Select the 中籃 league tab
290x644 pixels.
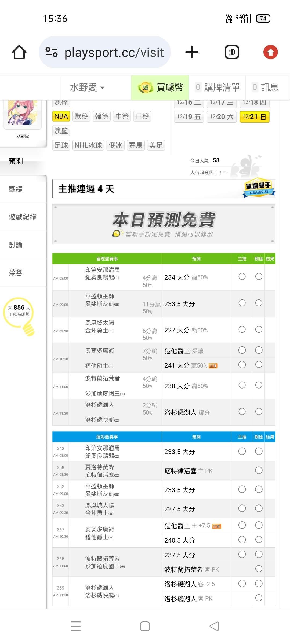point(122,116)
